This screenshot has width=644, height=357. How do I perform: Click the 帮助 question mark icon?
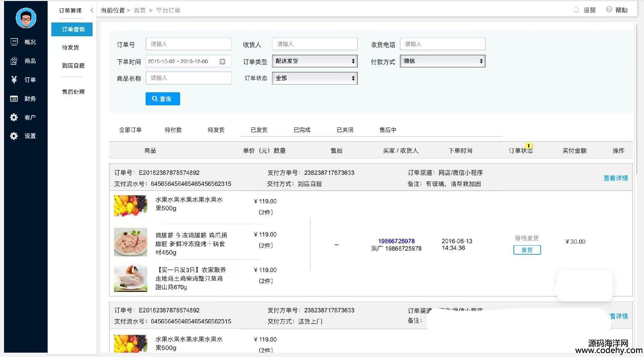[609, 10]
